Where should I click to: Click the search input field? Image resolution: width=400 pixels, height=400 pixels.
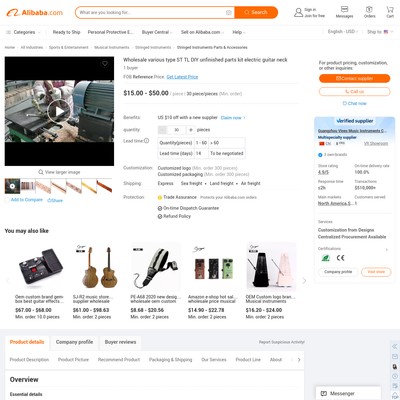[152, 13]
